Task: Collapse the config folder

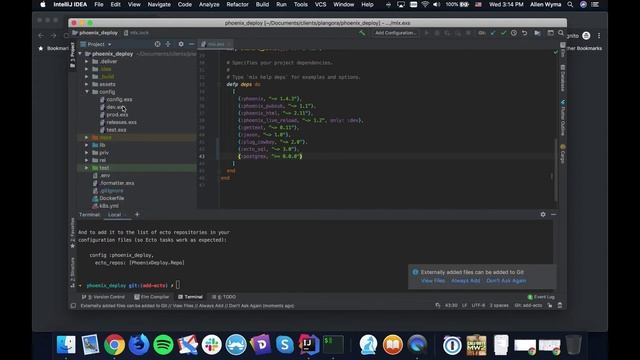Action: click(87, 92)
